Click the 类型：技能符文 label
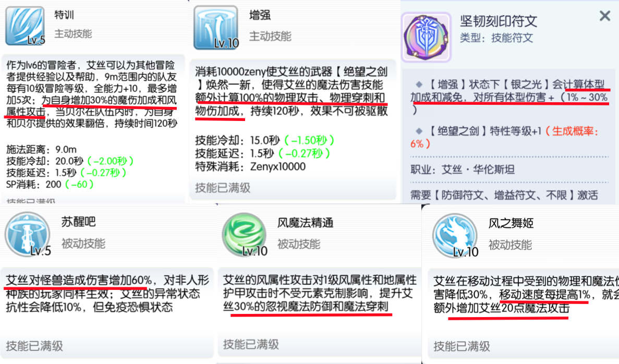Viewport: 619px width, 364px height. coord(496,38)
